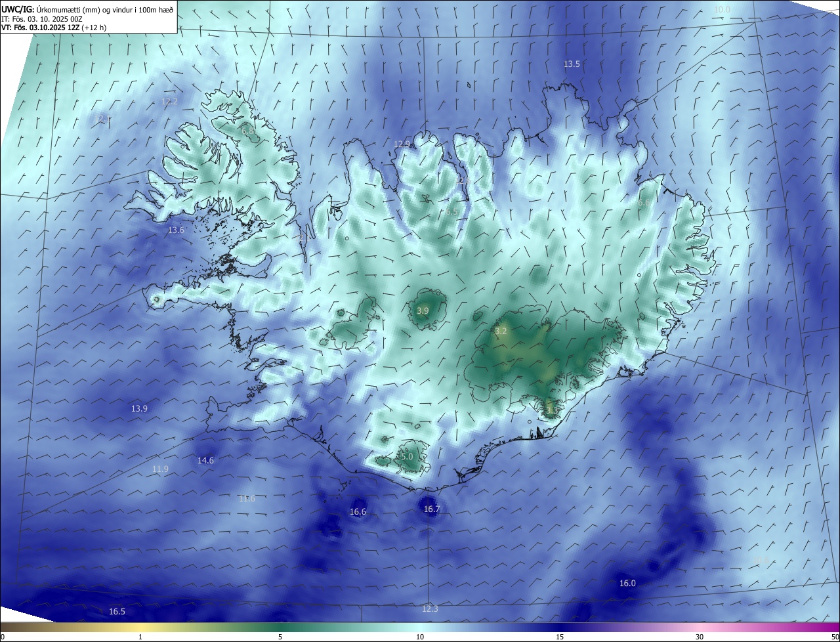Screen dimensions: 840x642
Task: Click the 16.6 value off the south coast
Action: [358, 511]
